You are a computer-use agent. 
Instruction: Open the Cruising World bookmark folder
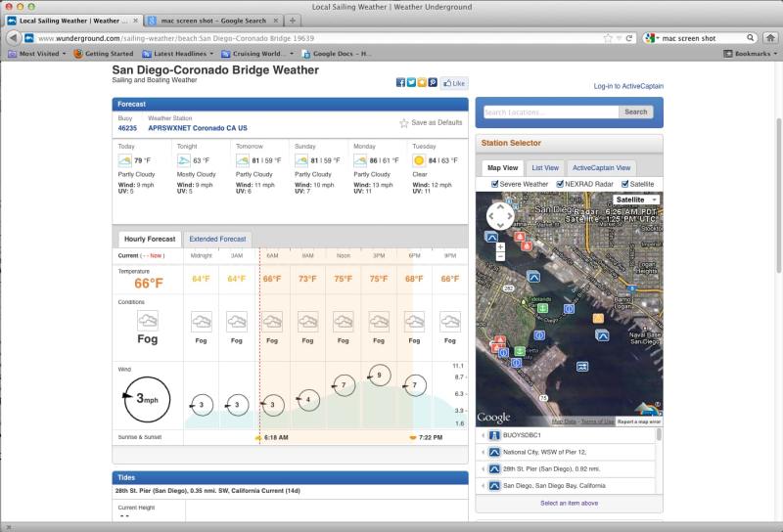[257, 54]
